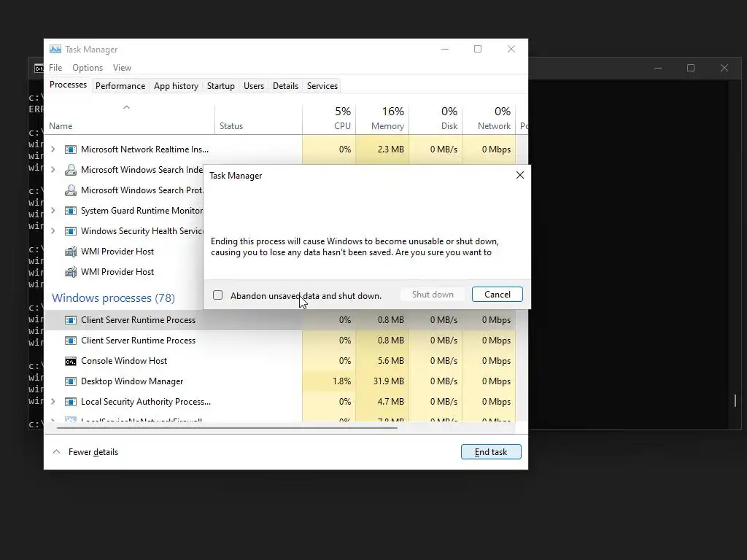Image resolution: width=747 pixels, height=560 pixels.
Task: Click Windows Security Health Service icon
Action: coord(71,231)
